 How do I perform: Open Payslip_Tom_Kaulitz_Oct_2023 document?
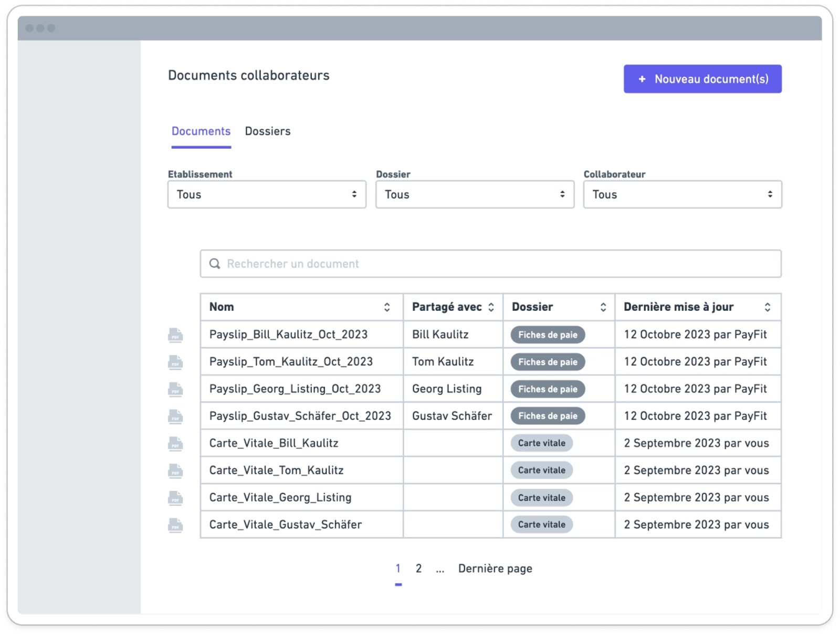coord(291,362)
